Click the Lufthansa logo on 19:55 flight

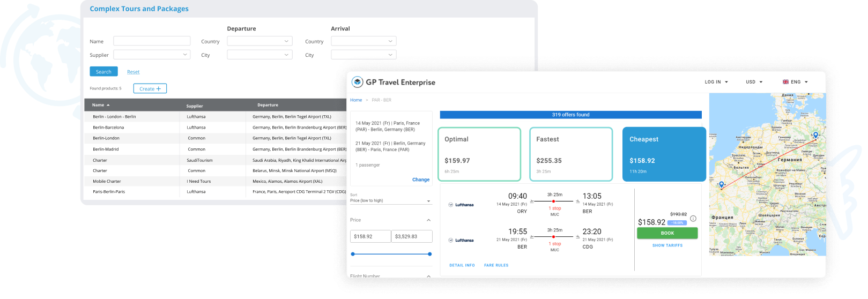click(x=461, y=241)
